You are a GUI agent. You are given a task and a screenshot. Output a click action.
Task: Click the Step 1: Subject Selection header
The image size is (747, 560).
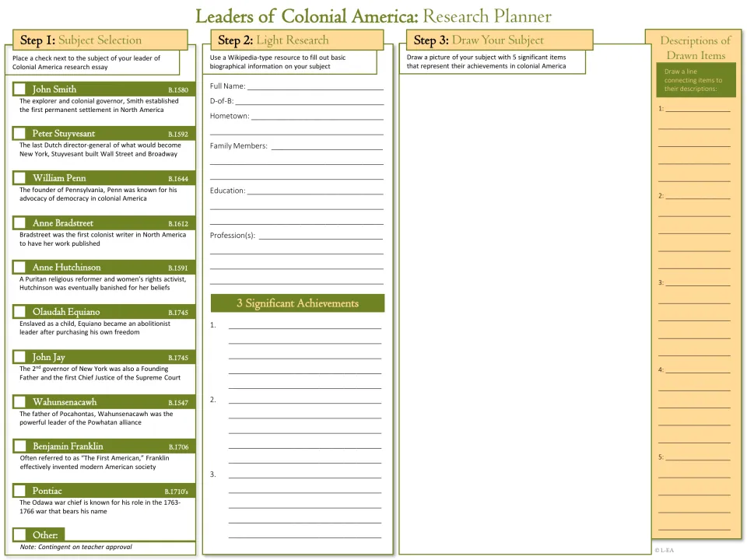(100, 40)
